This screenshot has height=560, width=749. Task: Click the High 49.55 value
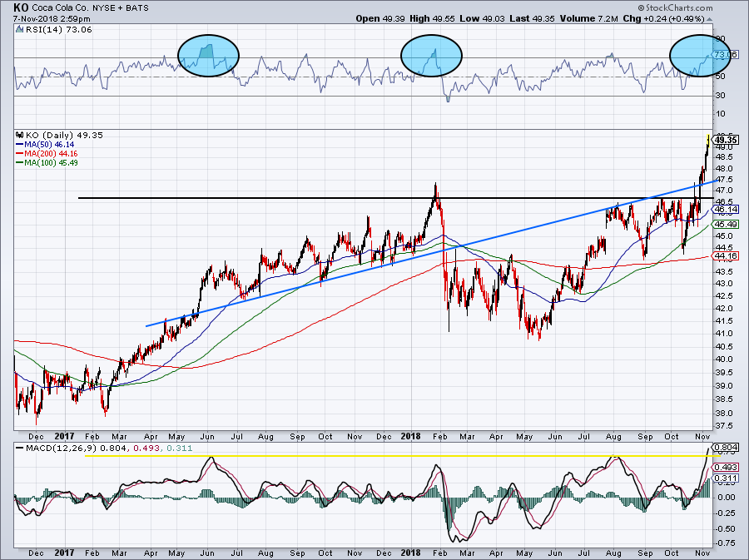[432, 18]
